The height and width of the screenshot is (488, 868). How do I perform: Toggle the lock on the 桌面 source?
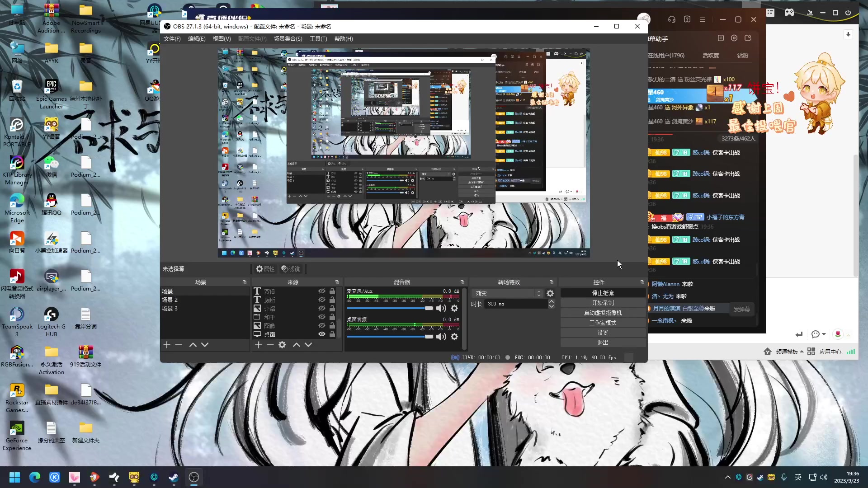332,334
